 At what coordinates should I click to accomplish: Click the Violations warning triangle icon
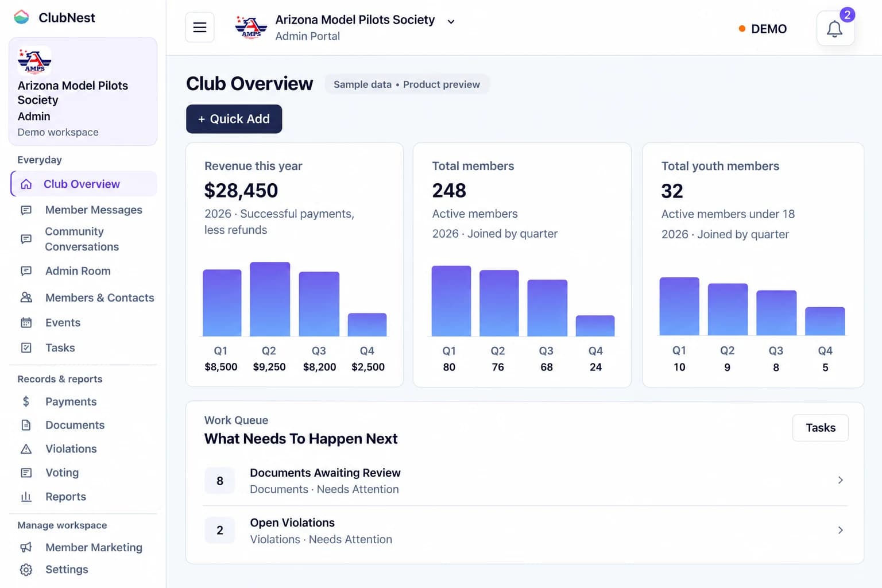click(26, 449)
